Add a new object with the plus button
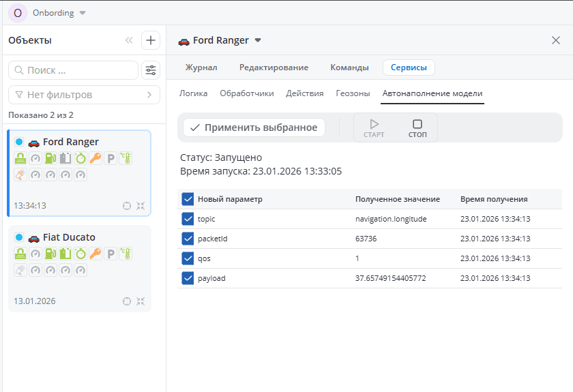This screenshot has height=392, width=573. click(x=151, y=40)
